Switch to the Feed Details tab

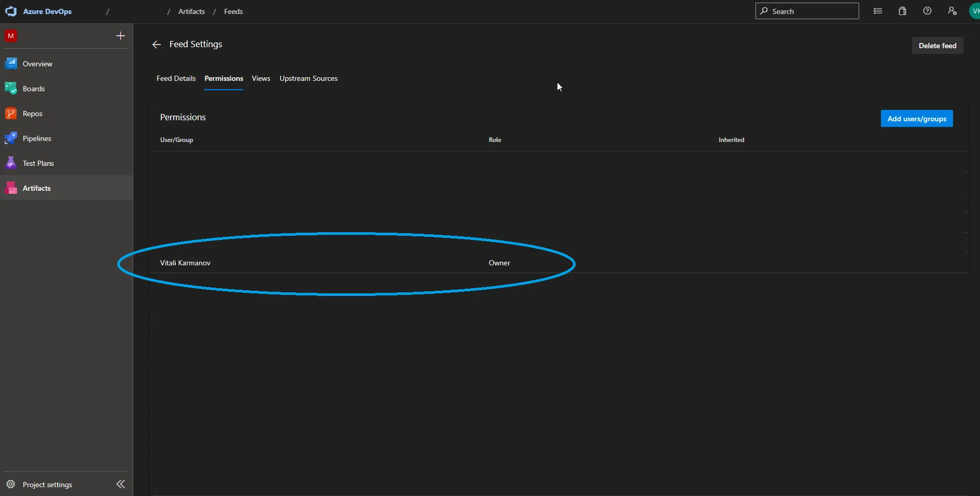pyautogui.click(x=176, y=79)
